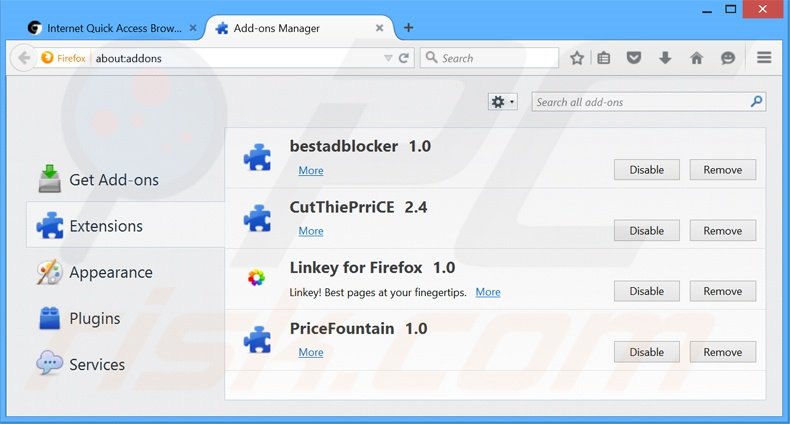Maximize the Firefox window
790x424 pixels.
tap(731, 9)
